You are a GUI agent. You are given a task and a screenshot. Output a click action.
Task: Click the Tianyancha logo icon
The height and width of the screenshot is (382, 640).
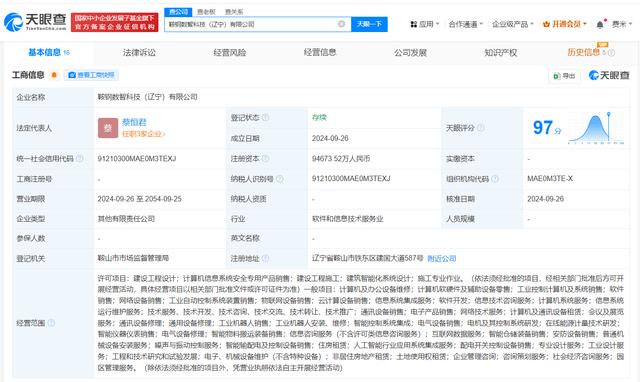[x=13, y=22]
